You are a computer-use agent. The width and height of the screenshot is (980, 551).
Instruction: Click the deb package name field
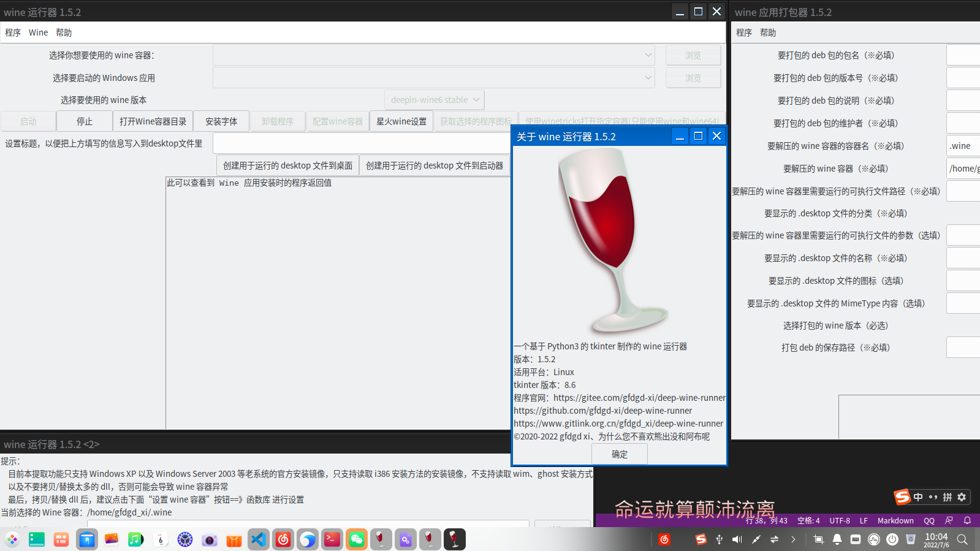coord(963,55)
